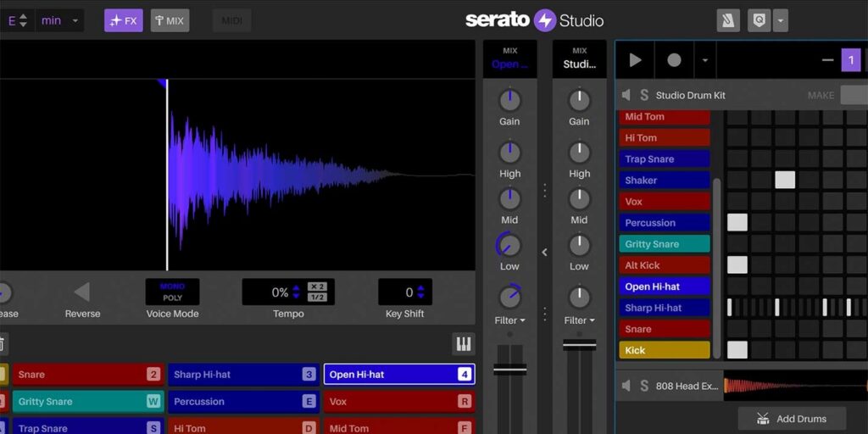Adjust the Open Hi-hat Low EQ knob

(x=509, y=245)
